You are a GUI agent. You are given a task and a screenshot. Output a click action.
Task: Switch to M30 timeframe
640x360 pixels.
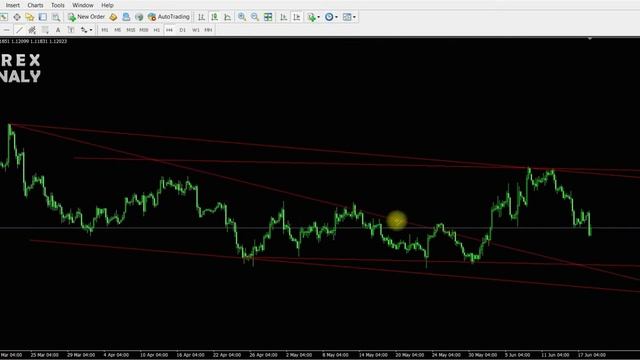[144, 30]
